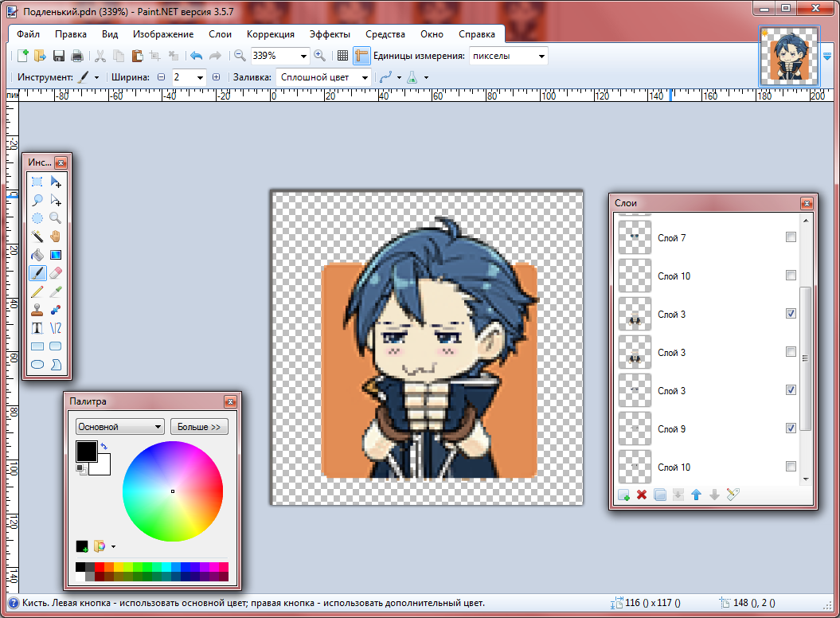
Task: Add new layer in Слои panel
Action: tap(623, 495)
